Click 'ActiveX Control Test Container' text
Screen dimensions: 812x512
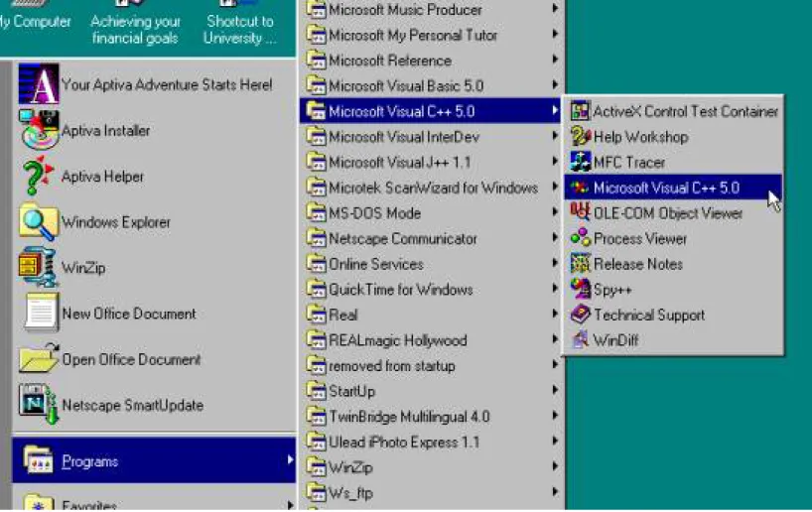tap(686, 111)
